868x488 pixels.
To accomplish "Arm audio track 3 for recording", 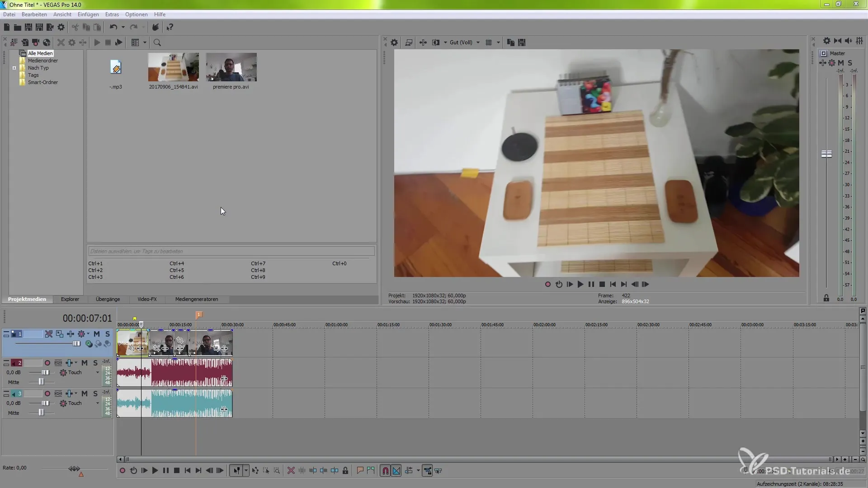I will pos(47,394).
